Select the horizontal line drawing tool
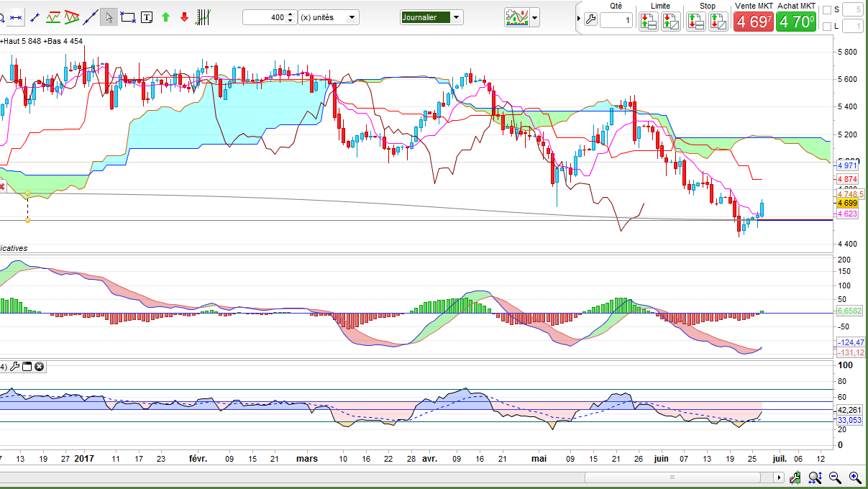 click(15, 17)
